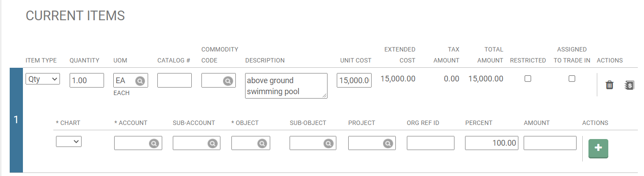Click the UOM lookup magnifier icon
The height and width of the screenshot is (176, 644).
[x=140, y=81]
